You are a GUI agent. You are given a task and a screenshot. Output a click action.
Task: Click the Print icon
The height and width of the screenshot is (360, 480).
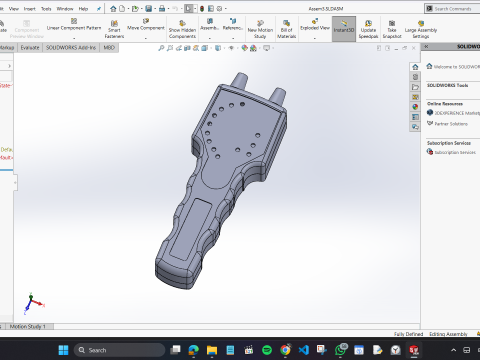162,9
